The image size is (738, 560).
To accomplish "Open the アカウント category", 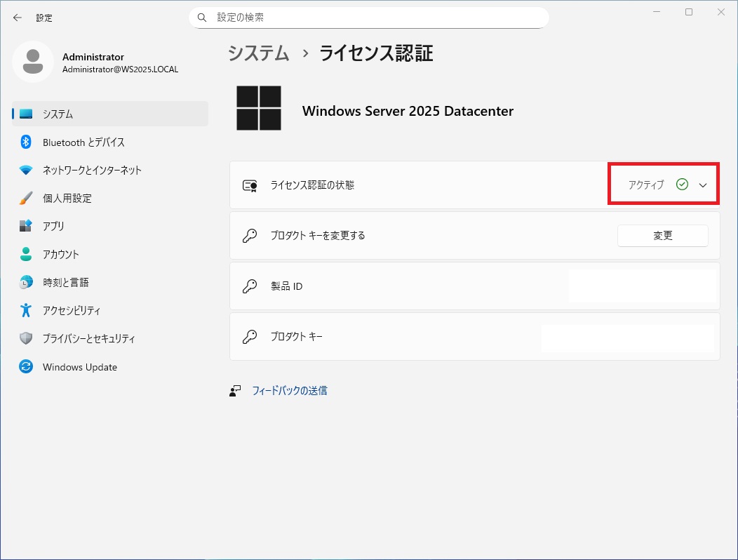I will (110, 254).
